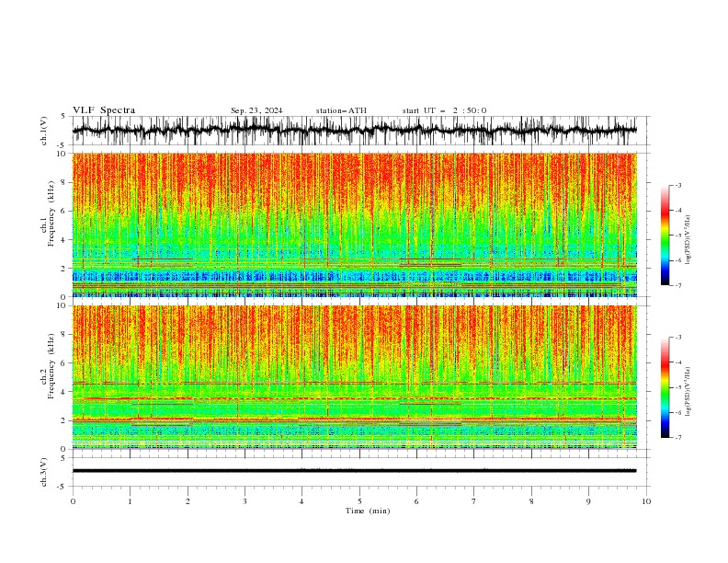
Task: Click the date 'Sep. 23, 2024'
Action: pyautogui.click(x=256, y=110)
